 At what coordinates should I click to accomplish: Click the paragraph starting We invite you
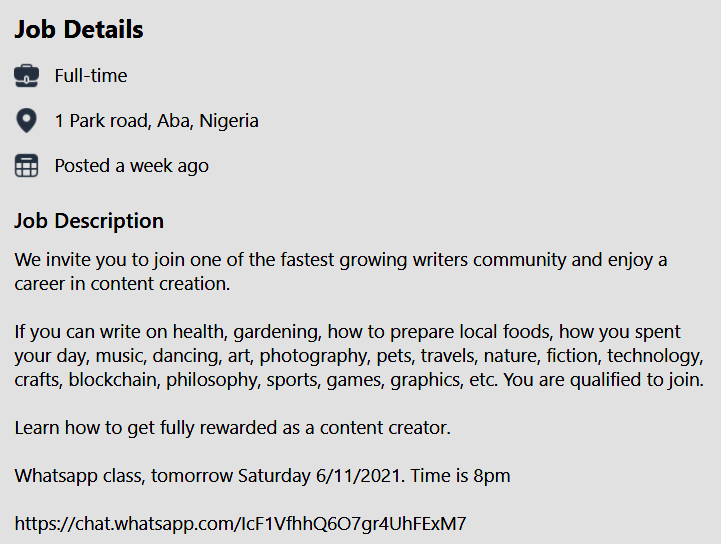pyautogui.click(x=341, y=272)
